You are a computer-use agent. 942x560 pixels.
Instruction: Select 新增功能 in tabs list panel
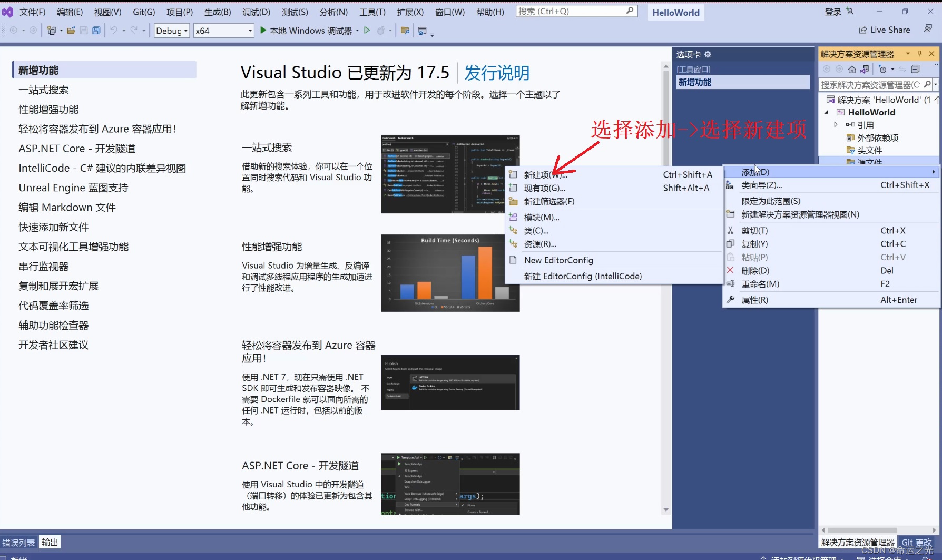tap(743, 82)
